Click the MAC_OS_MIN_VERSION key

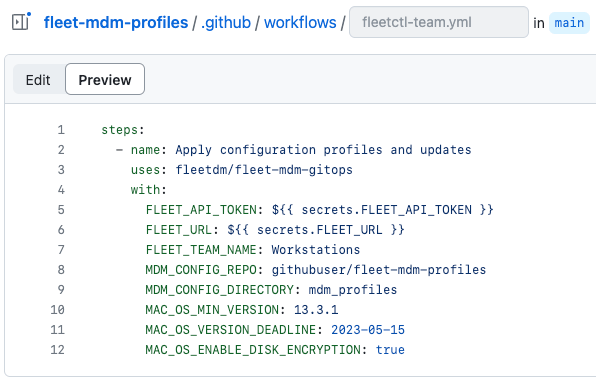[212, 310]
